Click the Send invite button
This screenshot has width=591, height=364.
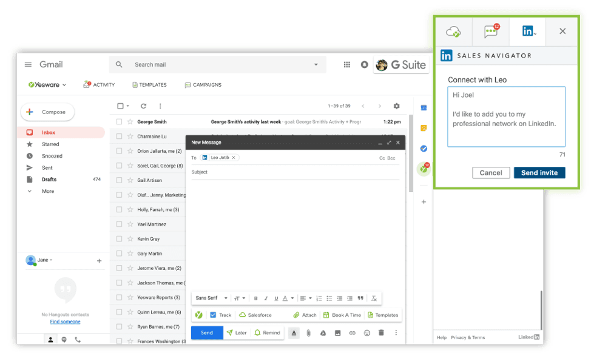tap(539, 173)
